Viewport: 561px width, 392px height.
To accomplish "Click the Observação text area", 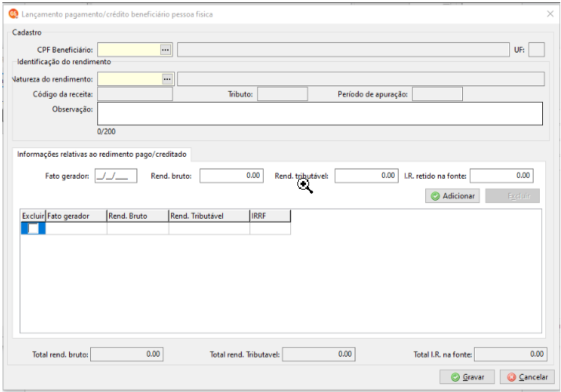I will click(x=320, y=114).
